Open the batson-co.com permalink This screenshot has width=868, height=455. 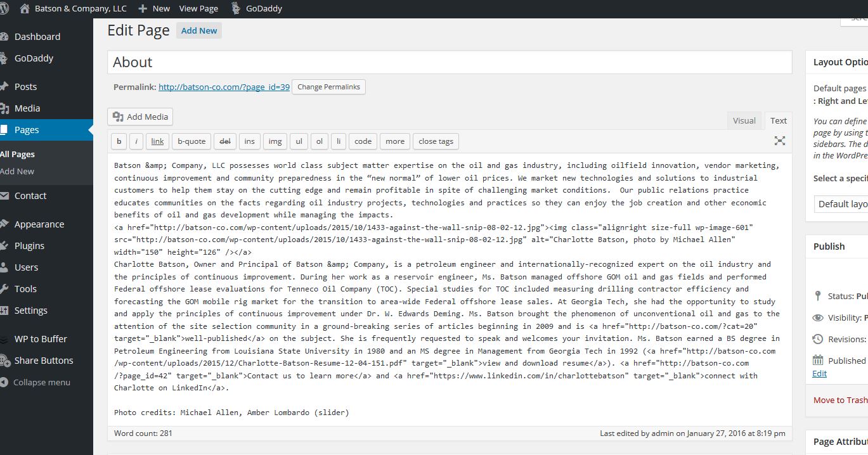[224, 87]
